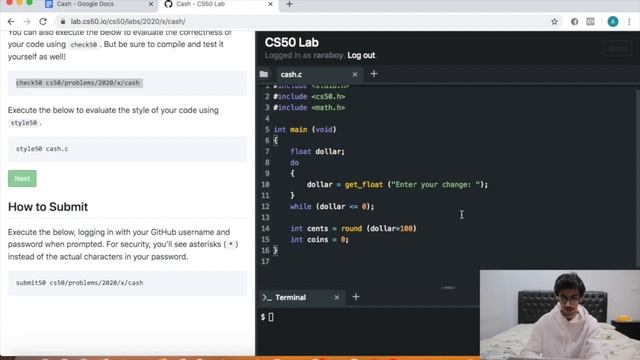The height and width of the screenshot is (360, 640).
Task: Open the Chrome profile avatar
Action: pyautogui.click(x=613, y=22)
